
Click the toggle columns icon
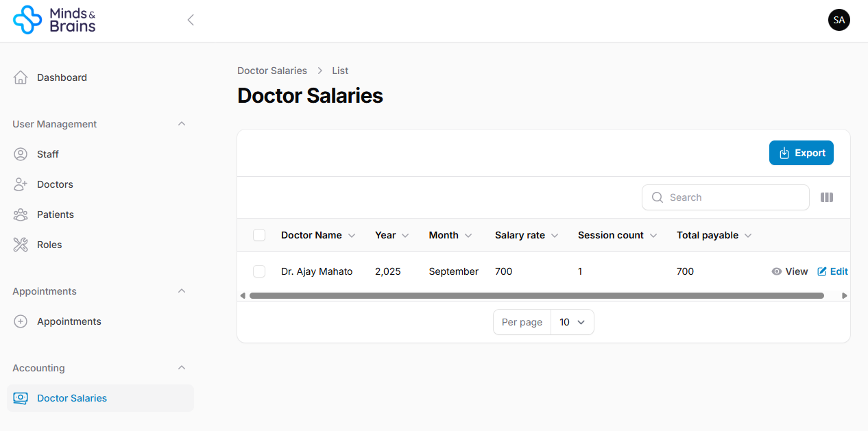click(827, 197)
